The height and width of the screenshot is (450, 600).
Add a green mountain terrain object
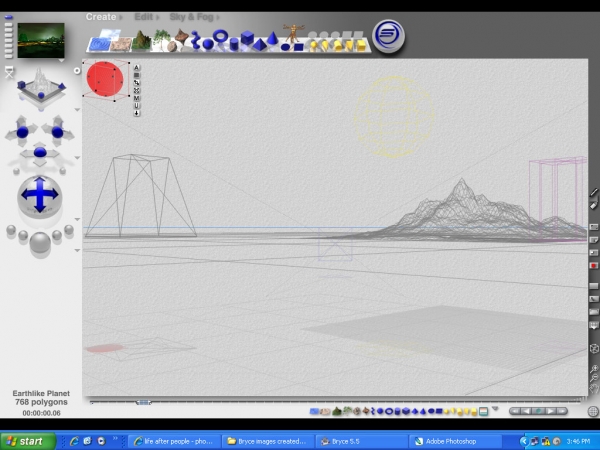(x=141, y=41)
